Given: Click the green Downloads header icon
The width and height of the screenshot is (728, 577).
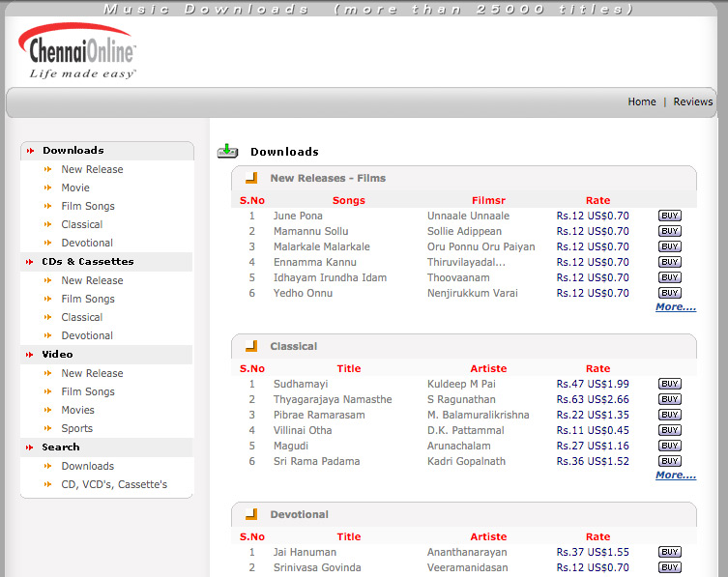Looking at the screenshot, I should pos(228,151).
